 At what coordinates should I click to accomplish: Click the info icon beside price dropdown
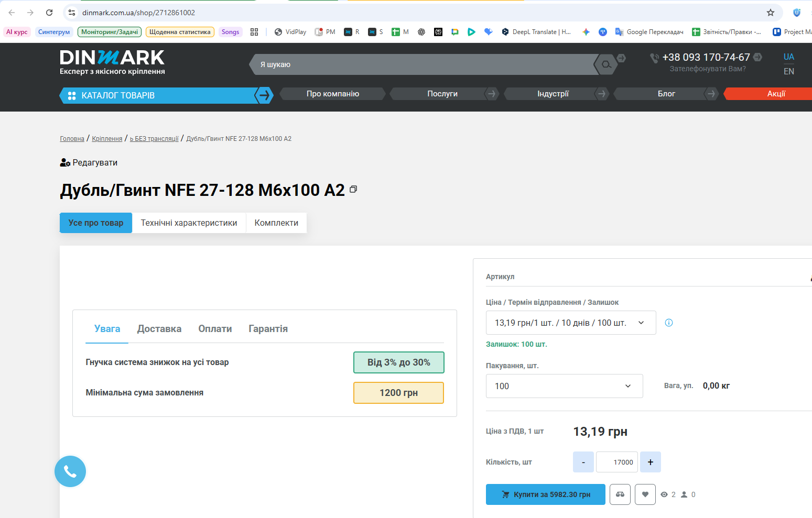(x=669, y=323)
